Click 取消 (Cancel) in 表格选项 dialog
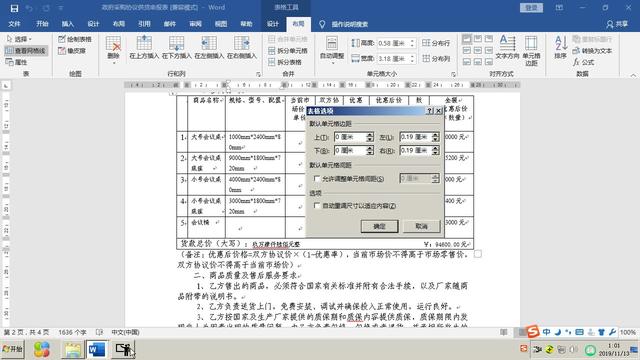The width and height of the screenshot is (640, 360). click(421, 226)
